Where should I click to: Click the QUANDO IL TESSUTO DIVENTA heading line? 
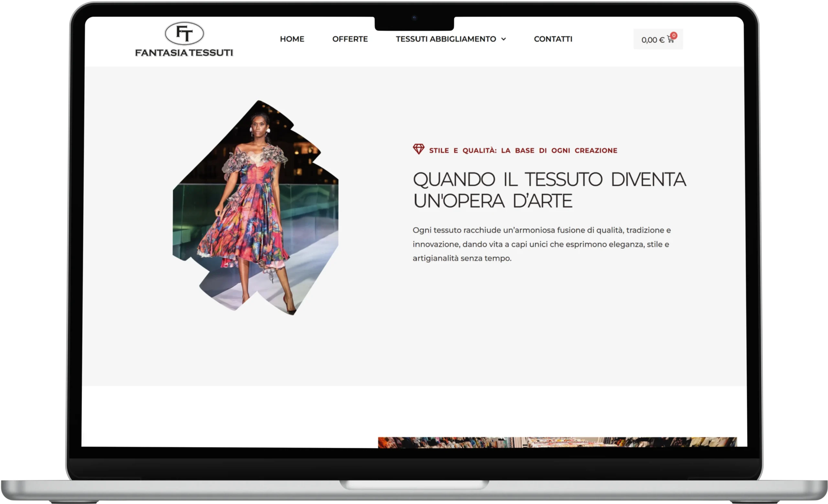pyautogui.click(x=549, y=180)
